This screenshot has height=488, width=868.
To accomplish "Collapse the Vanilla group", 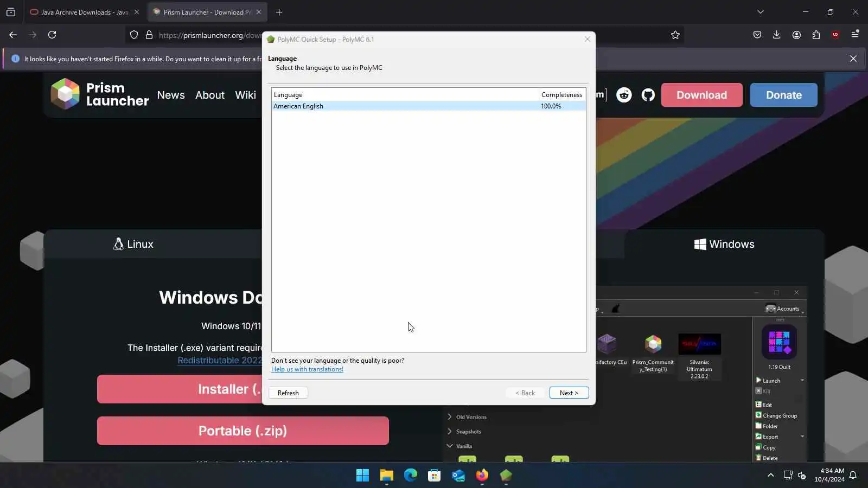I will click(450, 446).
